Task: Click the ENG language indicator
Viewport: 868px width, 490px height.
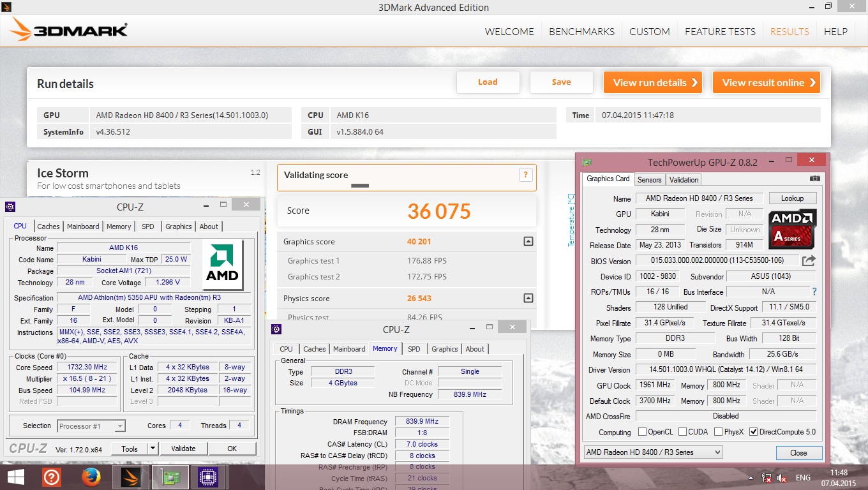Action: [803, 478]
